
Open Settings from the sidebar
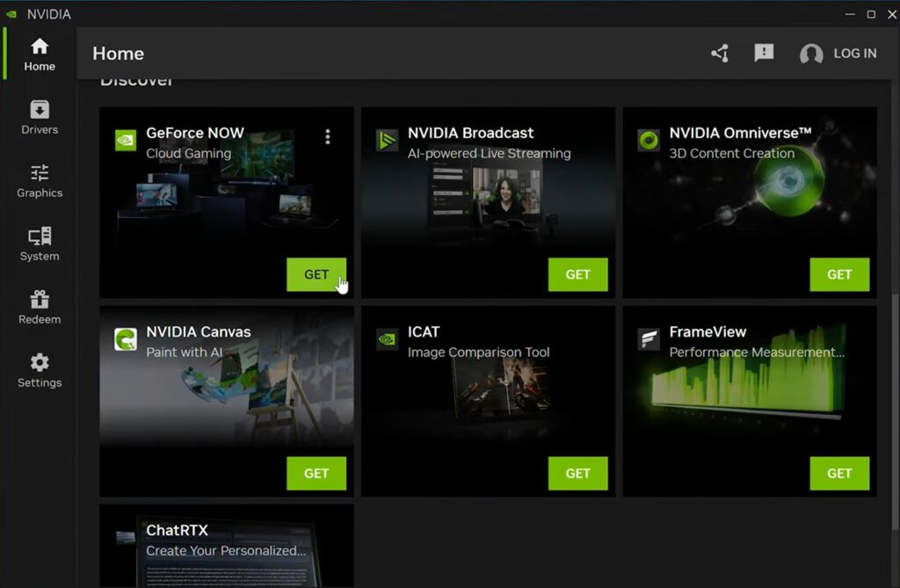pyautogui.click(x=40, y=371)
